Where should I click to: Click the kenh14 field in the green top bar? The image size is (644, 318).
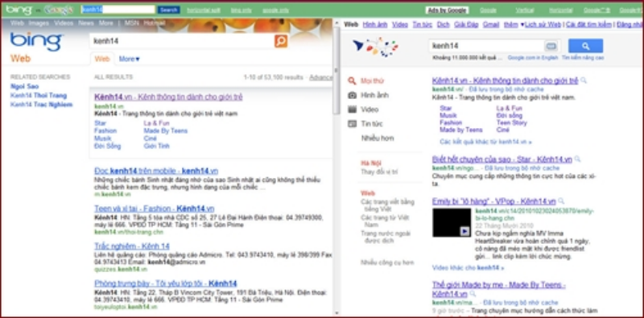pyautogui.click(x=118, y=10)
